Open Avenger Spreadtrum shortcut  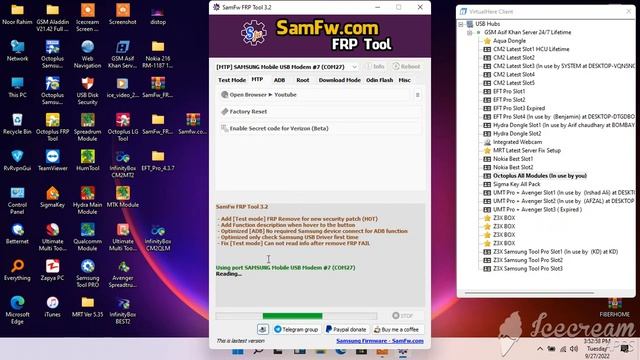point(122,273)
